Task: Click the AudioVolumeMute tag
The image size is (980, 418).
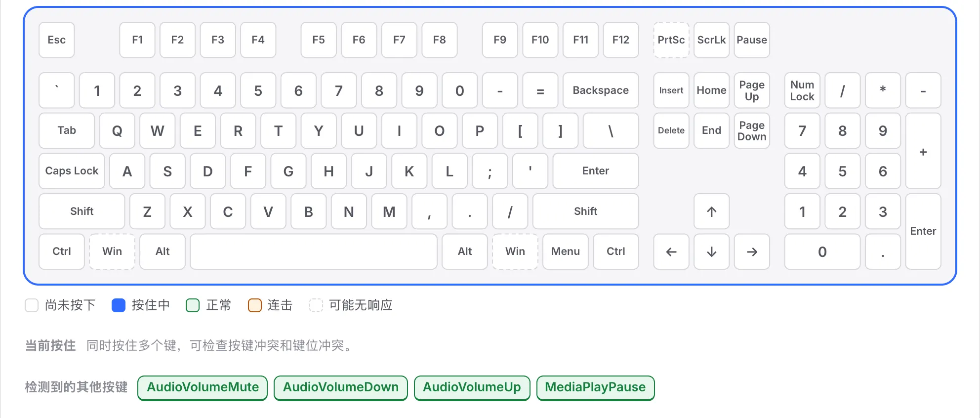Action: coord(203,388)
